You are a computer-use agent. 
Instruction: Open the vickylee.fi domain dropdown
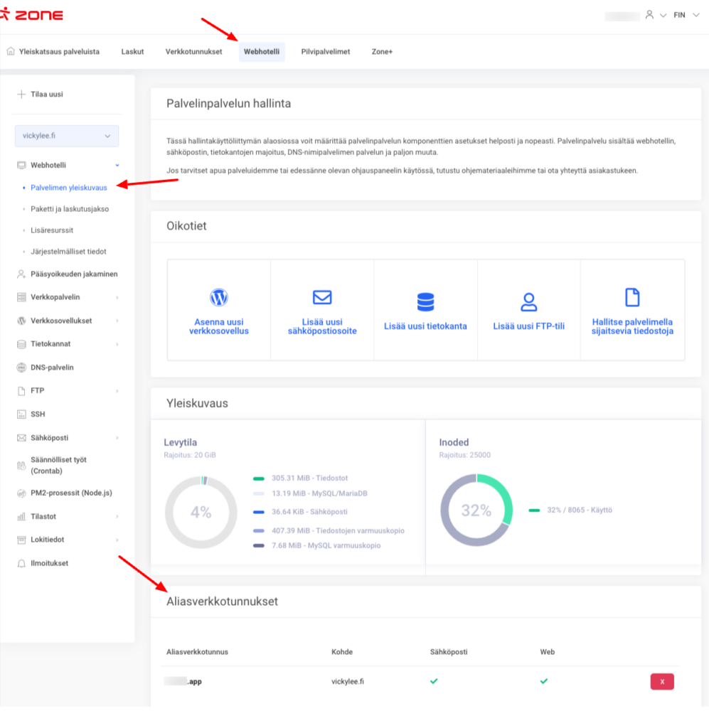[67, 136]
